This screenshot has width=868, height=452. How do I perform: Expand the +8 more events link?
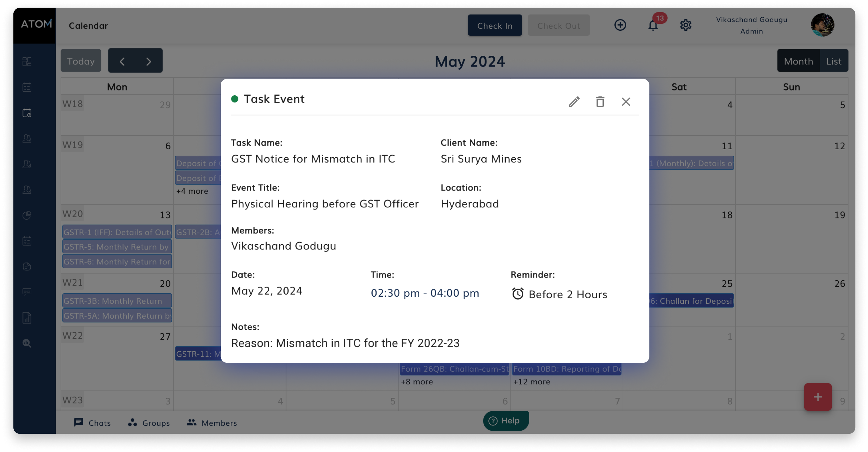coord(417,382)
